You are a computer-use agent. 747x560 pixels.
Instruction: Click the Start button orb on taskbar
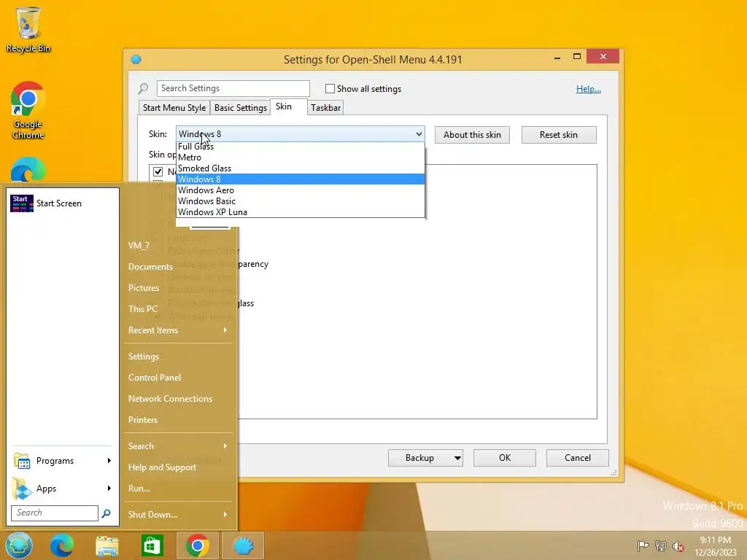coord(19,545)
